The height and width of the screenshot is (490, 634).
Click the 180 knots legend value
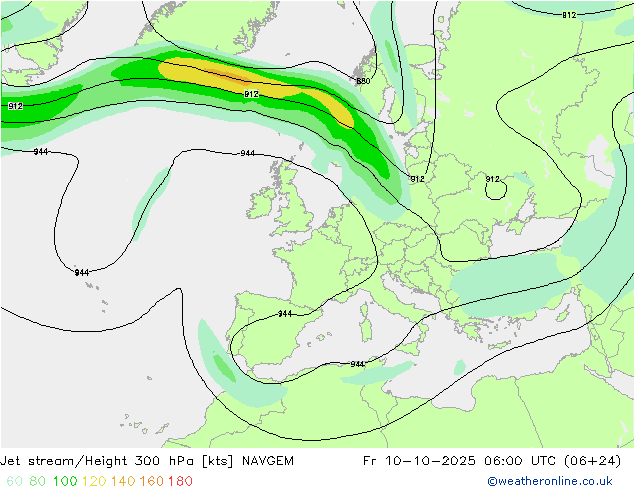[x=180, y=481]
